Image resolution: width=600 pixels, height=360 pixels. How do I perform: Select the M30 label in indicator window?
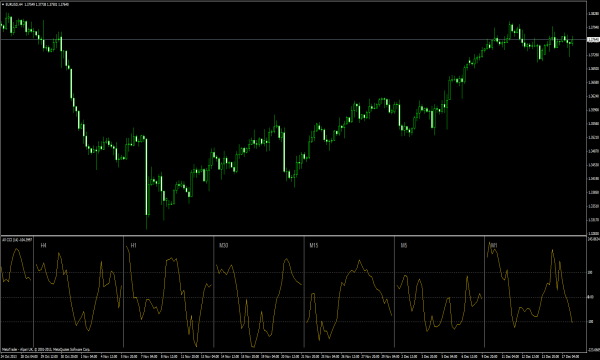pos(224,245)
